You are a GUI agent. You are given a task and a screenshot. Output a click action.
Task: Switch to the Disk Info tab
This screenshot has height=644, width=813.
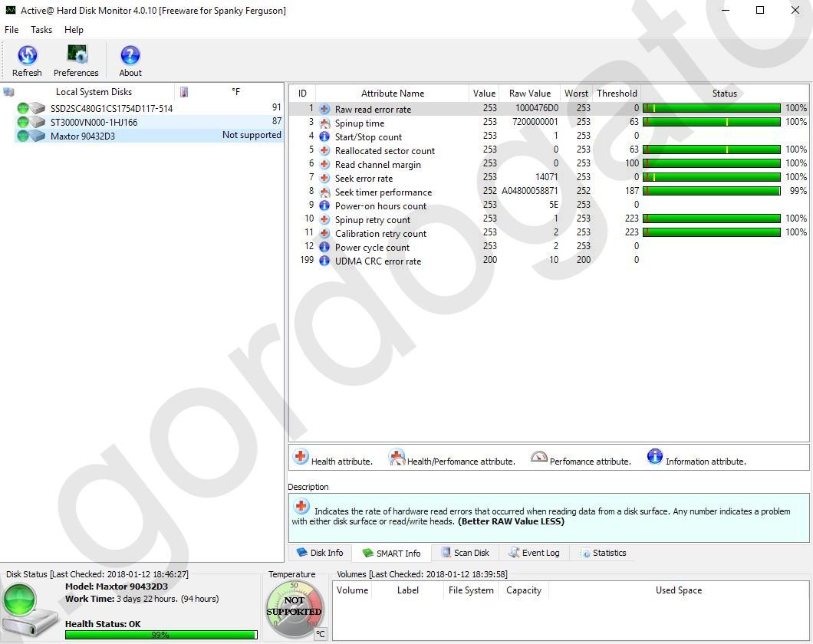[x=320, y=553]
